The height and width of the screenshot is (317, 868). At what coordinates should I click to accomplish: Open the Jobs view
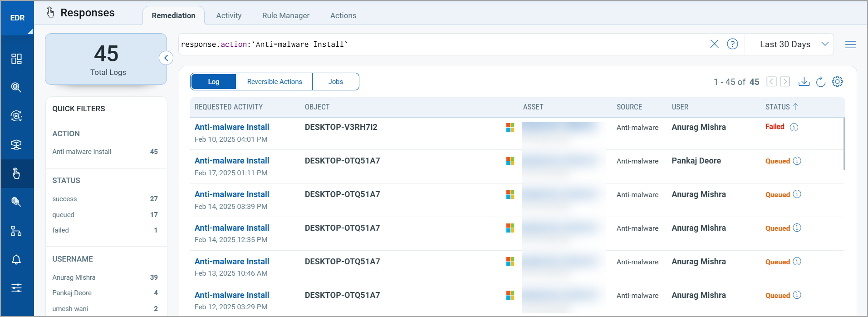(335, 82)
